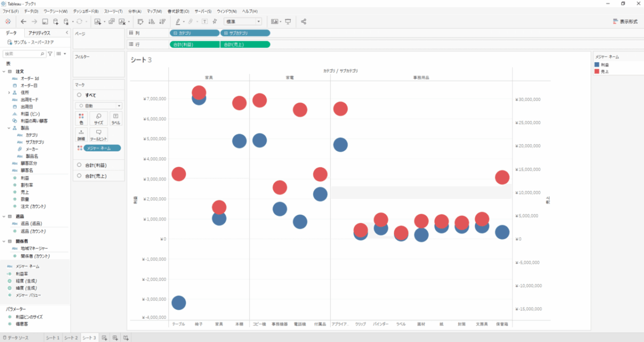The width and height of the screenshot is (644, 342).
Task: Click the Save icon in toolbar
Action: (45, 21)
